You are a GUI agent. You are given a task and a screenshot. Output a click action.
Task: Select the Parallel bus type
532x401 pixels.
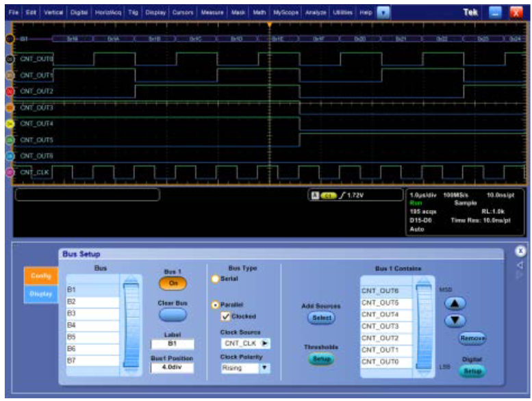[215, 305]
